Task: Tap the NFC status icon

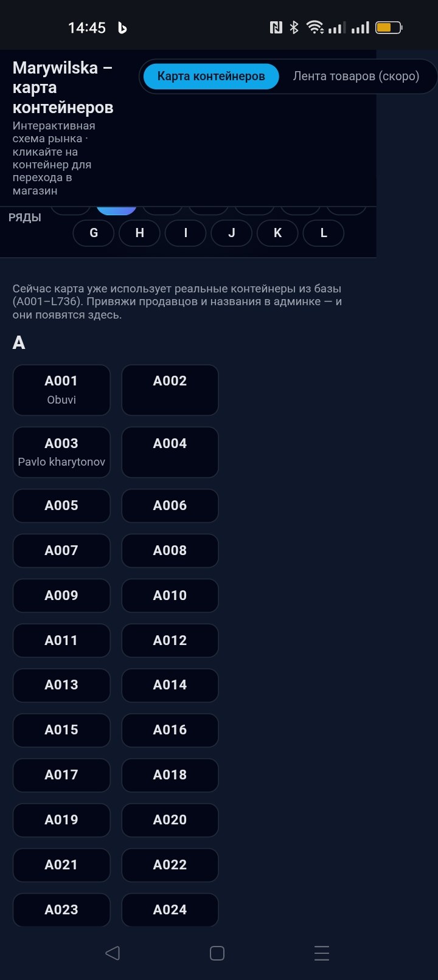Action: click(276, 27)
